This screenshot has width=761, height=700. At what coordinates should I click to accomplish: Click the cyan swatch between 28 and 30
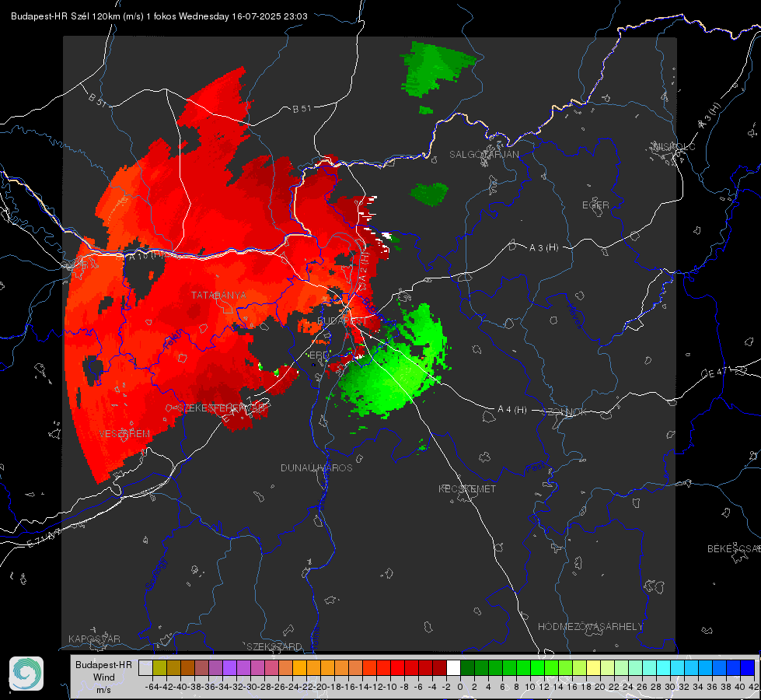(664, 667)
